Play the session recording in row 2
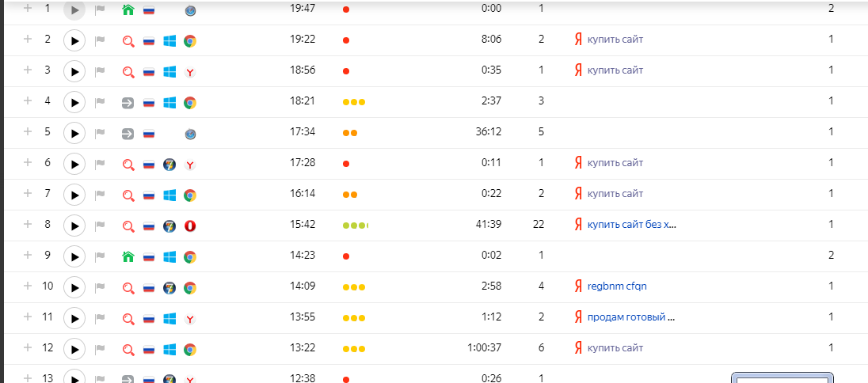Viewport: 868px width, 383px height. click(74, 40)
